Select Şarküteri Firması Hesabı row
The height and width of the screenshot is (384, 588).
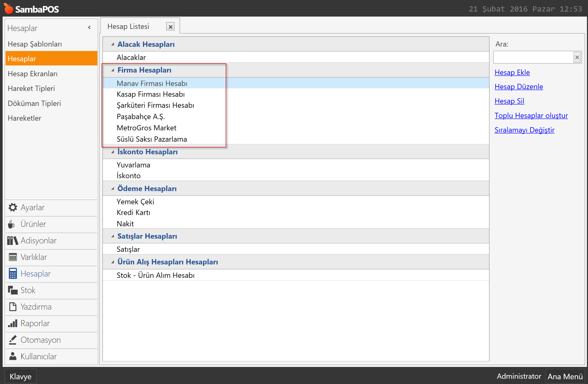tap(296, 105)
